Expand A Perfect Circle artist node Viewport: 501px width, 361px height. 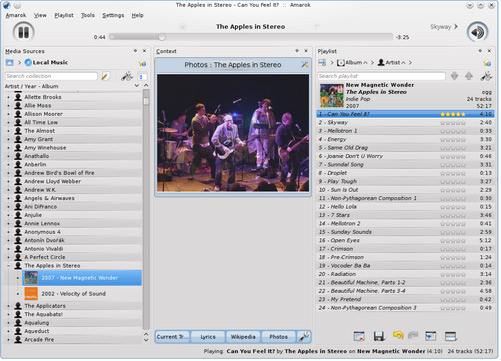[x=9, y=257]
